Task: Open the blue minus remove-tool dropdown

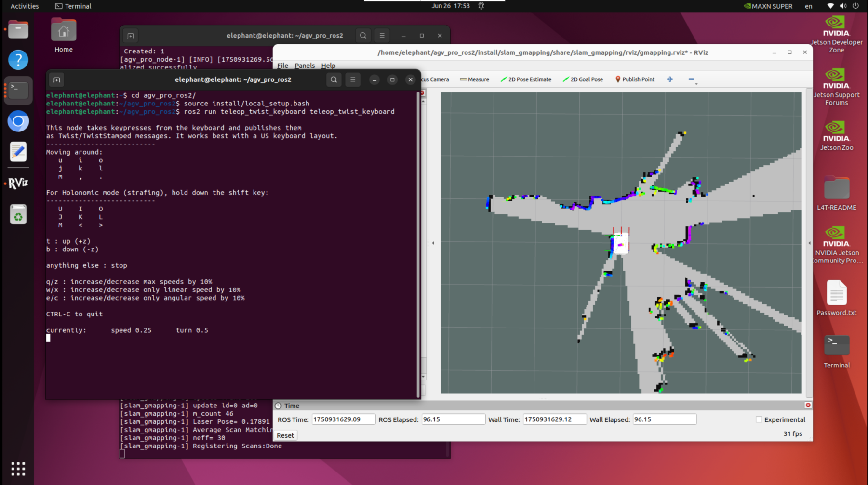Action: pos(692,79)
